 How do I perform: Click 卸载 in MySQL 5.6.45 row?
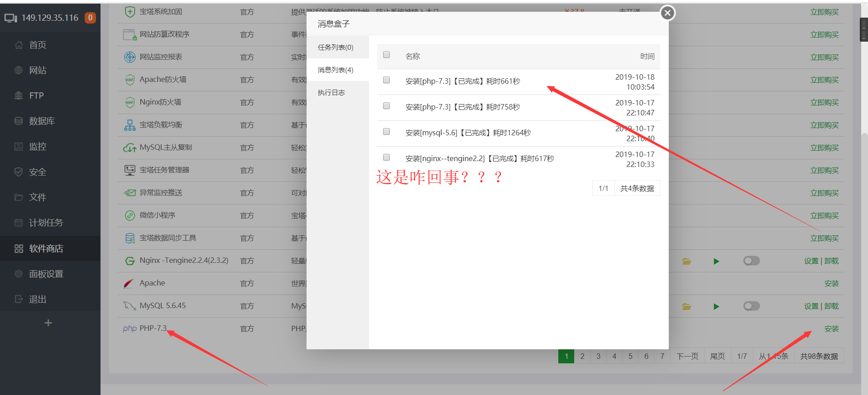[x=831, y=306]
